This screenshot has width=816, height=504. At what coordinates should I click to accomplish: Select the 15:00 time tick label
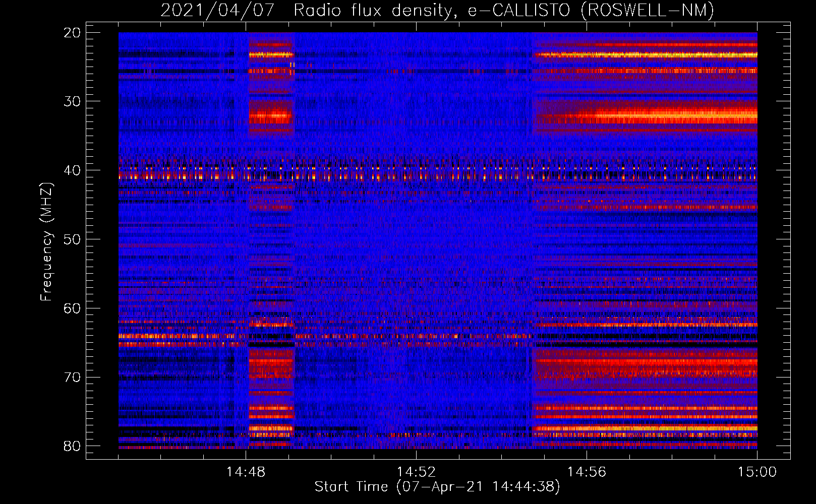tap(757, 472)
